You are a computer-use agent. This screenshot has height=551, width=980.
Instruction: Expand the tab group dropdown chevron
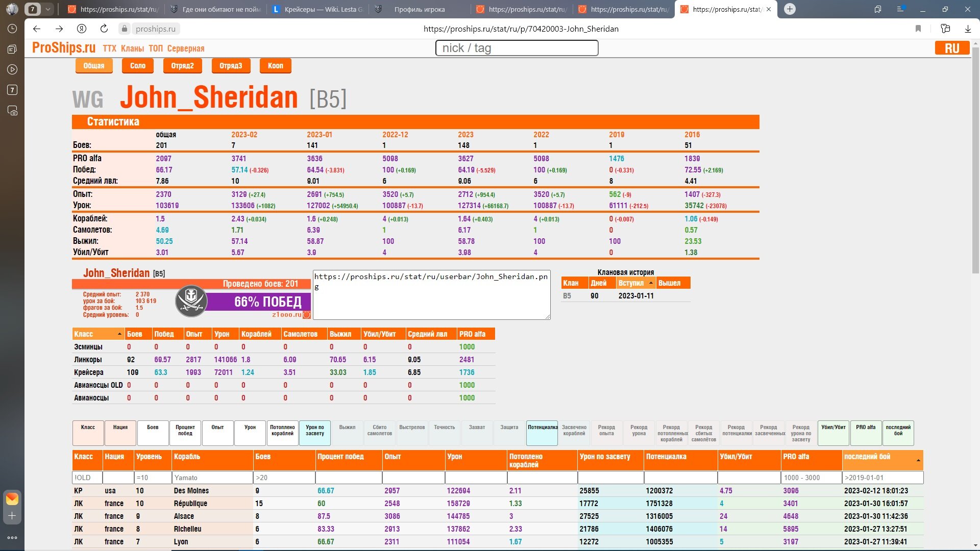click(47, 9)
